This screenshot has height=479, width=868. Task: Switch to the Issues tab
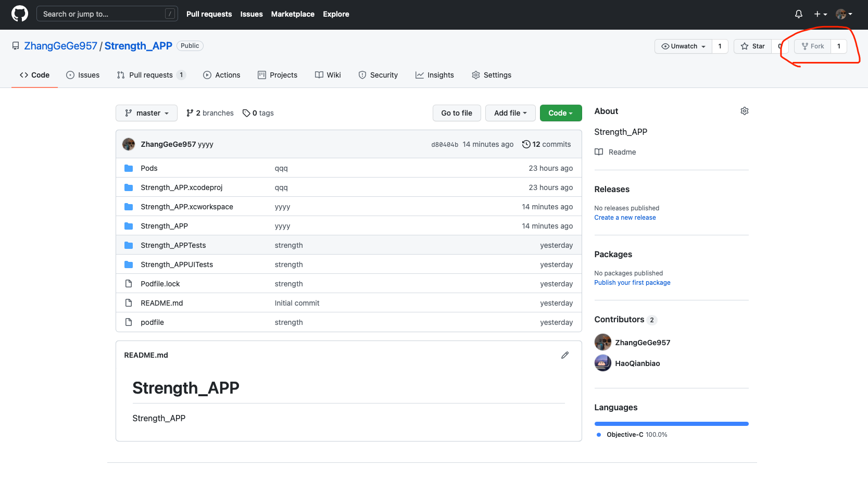point(83,75)
